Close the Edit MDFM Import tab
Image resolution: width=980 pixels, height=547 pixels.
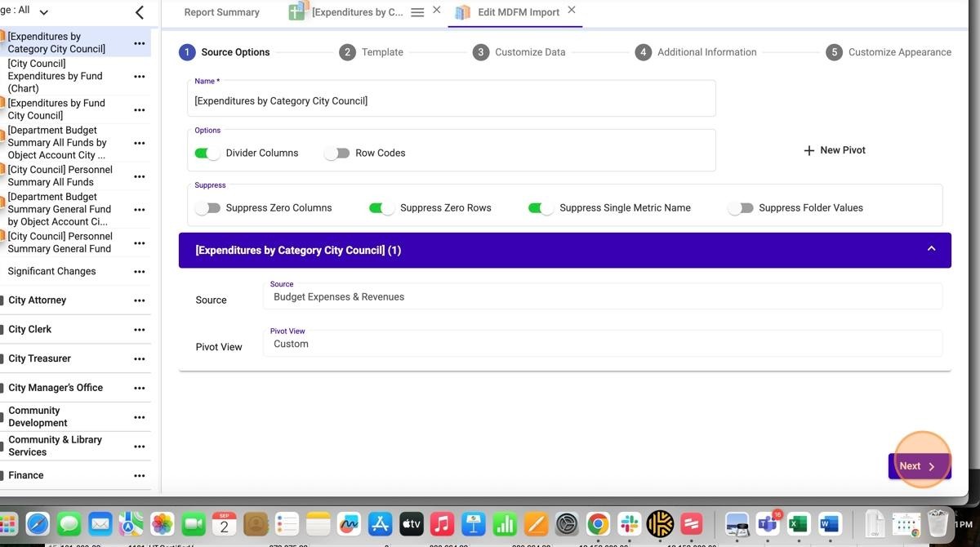[x=572, y=10]
